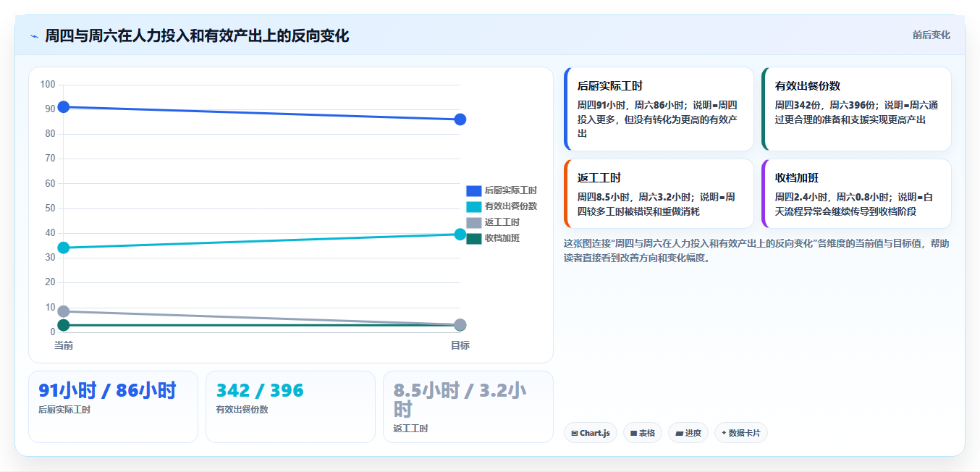Click 后厨实际工时 caption under blue stat

[x=64, y=410]
